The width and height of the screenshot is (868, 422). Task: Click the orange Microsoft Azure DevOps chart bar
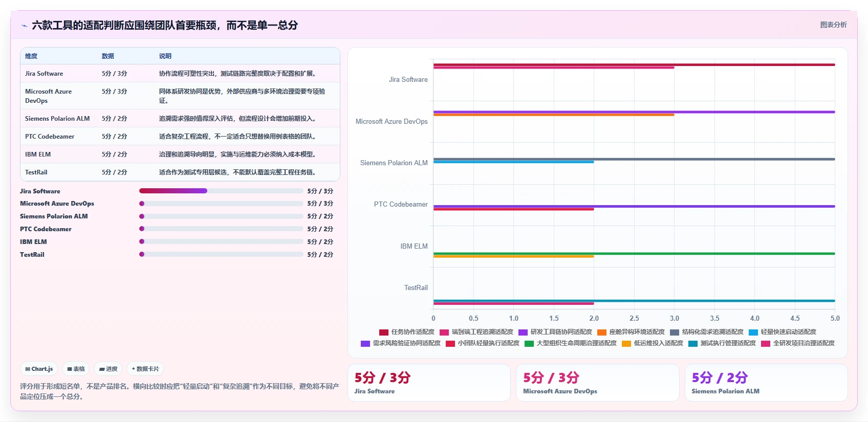coord(554,115)
